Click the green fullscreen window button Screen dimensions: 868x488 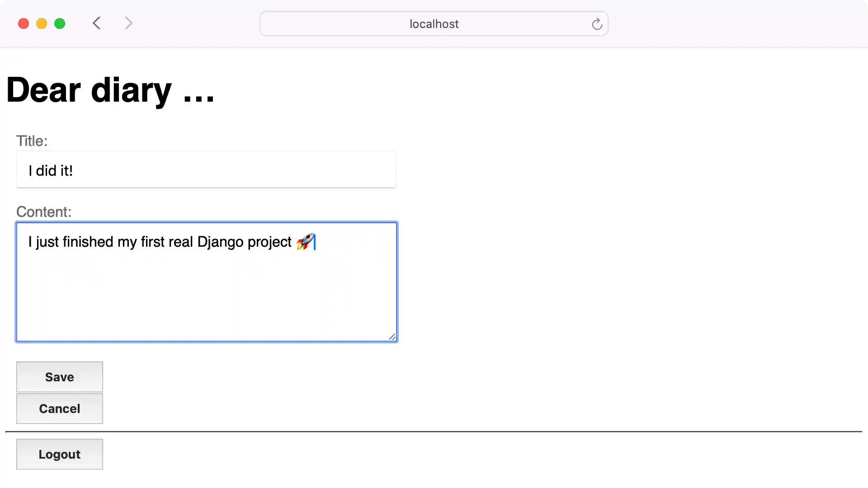point(60,23)
